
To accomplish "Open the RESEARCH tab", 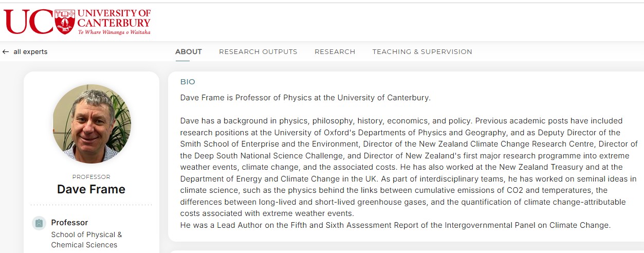I will 335,52.
